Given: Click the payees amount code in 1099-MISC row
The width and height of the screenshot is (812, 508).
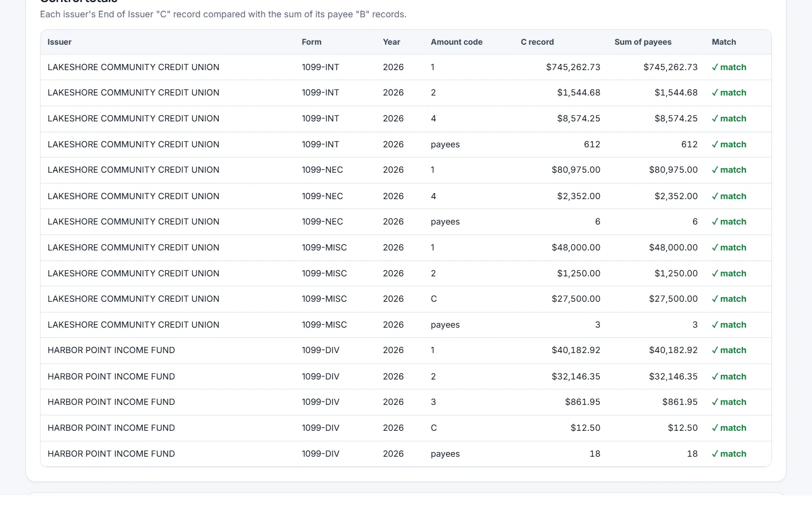Looking at the screenshot, I should tap(445, 325).
